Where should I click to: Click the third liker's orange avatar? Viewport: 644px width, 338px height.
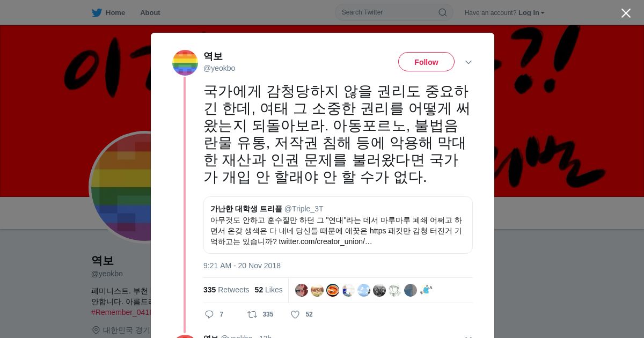point(333,290)
